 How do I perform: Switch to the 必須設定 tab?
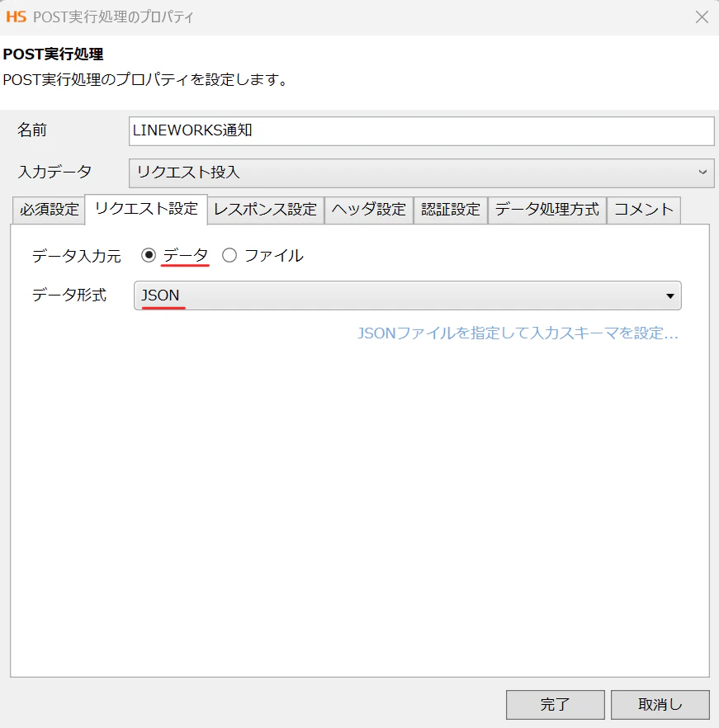coord(49,210)
